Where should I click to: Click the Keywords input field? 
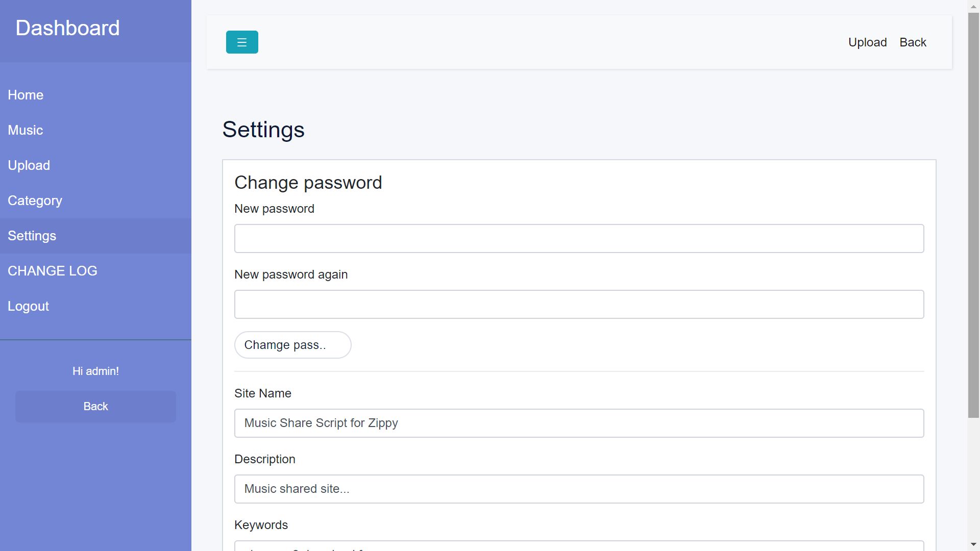coord(579,546)
